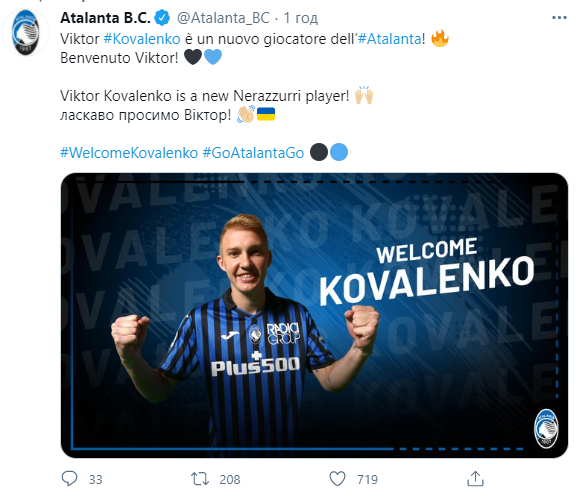Click the tweet timestamp 1 год
578x497 pixels.
(300, 18)
